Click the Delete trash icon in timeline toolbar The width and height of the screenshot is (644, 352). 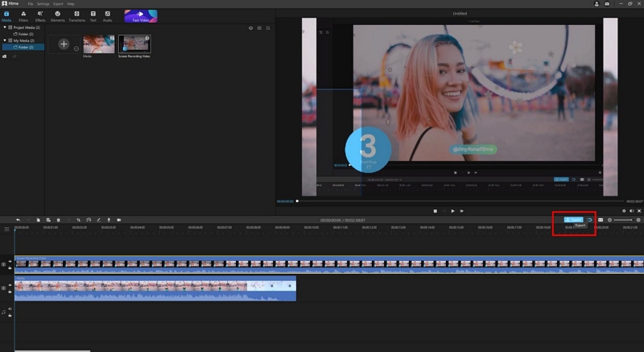(x=58, y=220)
